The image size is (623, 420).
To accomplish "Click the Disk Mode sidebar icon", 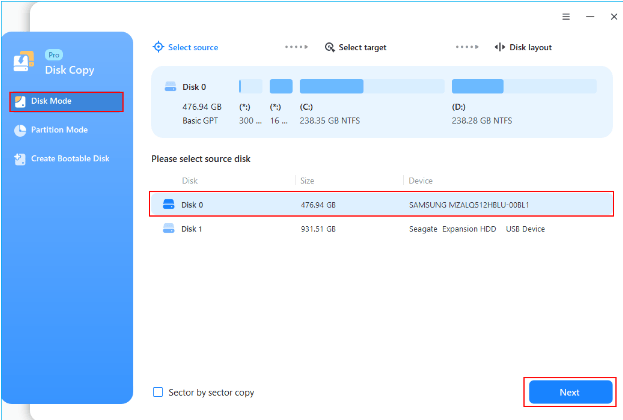I will pyautogui.click(x=20, y=102).
